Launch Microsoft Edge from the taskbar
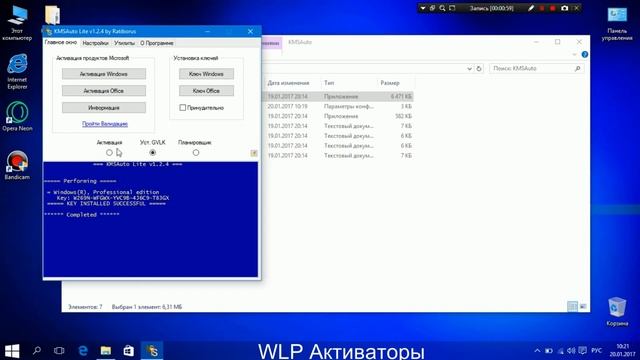This screenshot has height=360, width=640. pos(83,351)
